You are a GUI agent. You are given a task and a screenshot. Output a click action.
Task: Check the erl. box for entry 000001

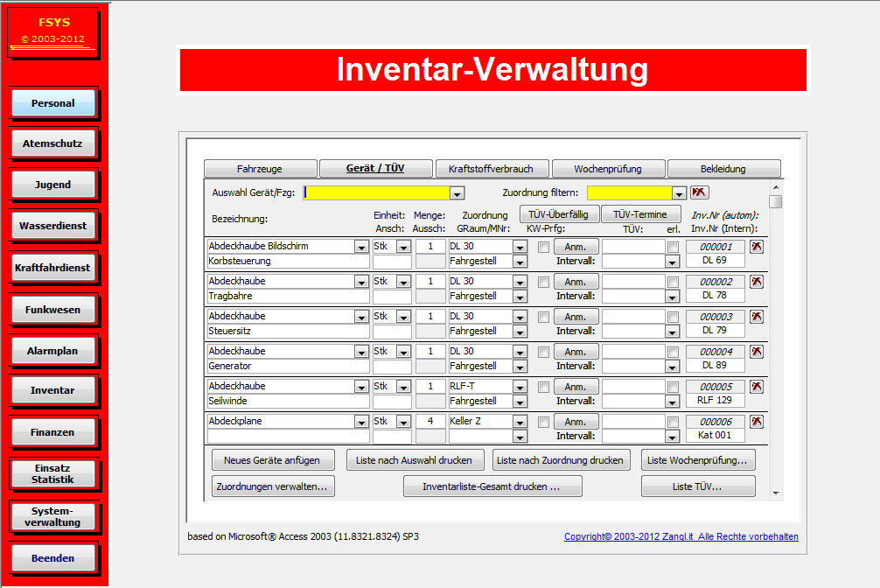(673, 247)
